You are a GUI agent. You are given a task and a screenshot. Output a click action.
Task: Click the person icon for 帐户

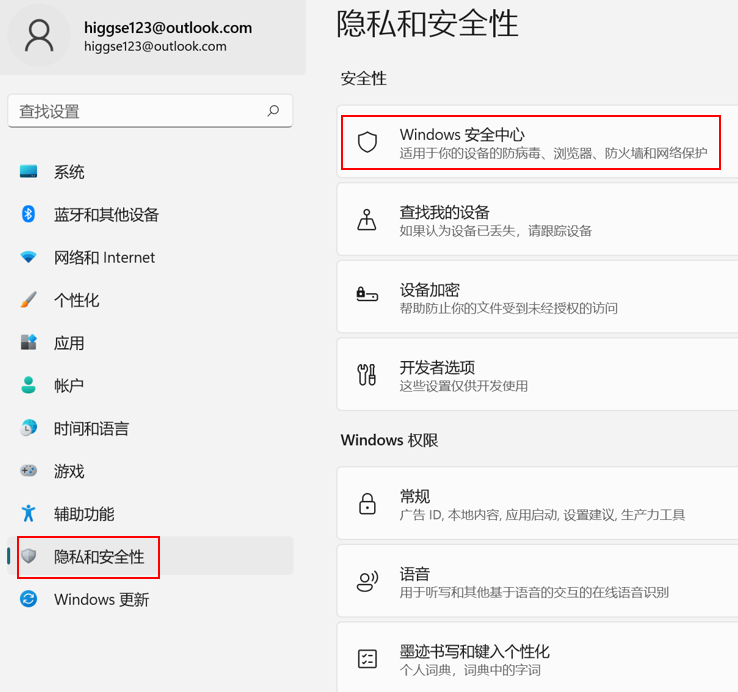point(29,385)
